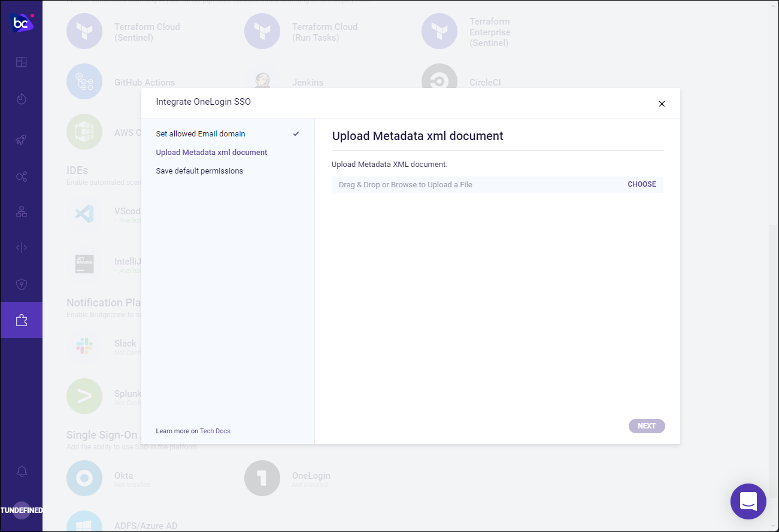Click the Terraform Enterprise (Sentinel) icon

coord(439,31)
